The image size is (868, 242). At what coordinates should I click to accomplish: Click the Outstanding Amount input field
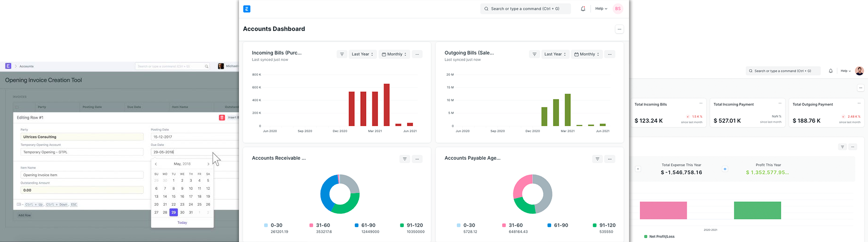(x=82, y=190)
